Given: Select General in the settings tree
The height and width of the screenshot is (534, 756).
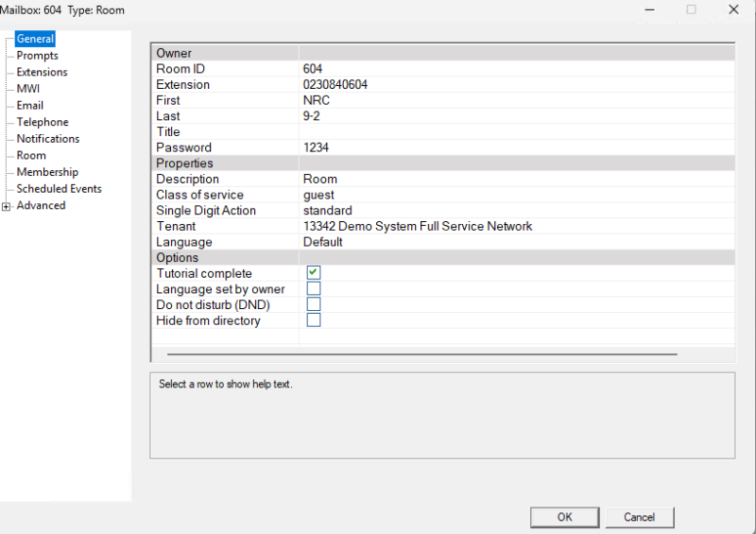Looking at the screenshot, I should pyautogui.click(x=35, y=39).
